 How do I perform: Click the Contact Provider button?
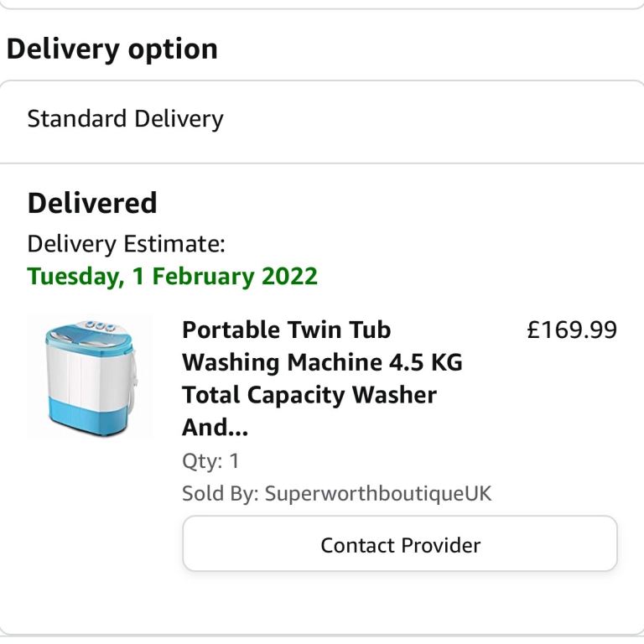pos(400,543)
